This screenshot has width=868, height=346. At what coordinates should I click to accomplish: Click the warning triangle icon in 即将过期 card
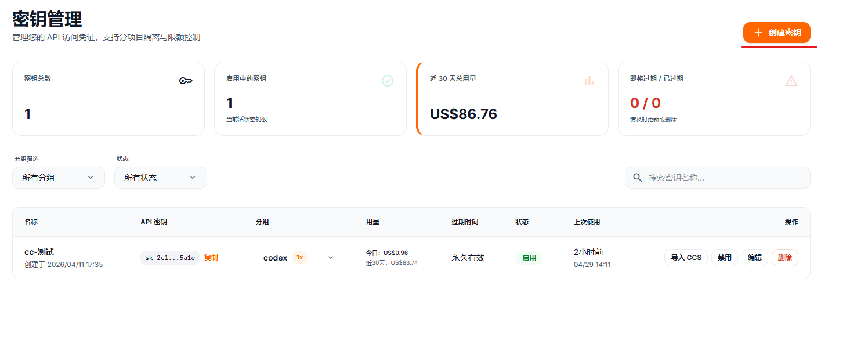791,81
